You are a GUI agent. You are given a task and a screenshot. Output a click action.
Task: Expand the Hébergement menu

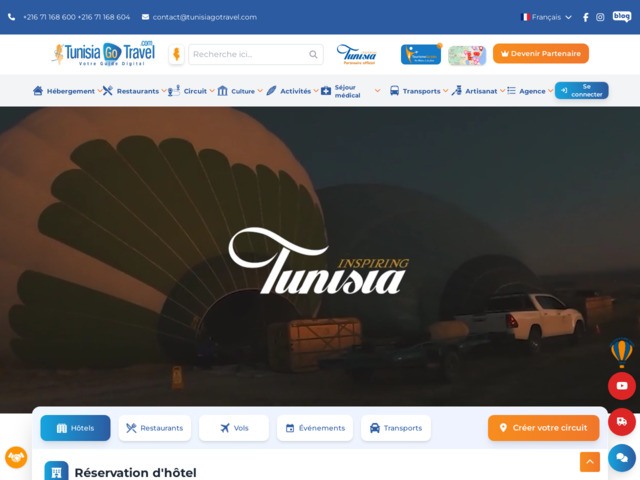tap(67, 91)
